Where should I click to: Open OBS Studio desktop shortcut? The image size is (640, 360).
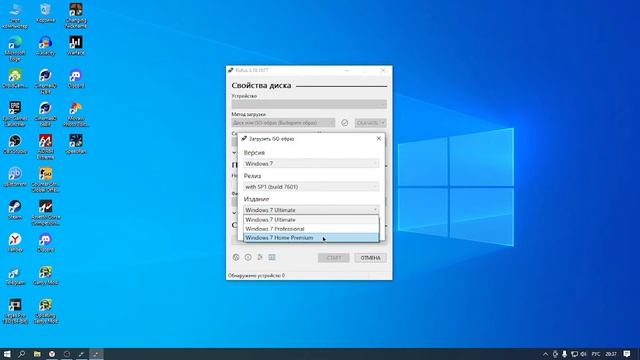click(15, 144)
